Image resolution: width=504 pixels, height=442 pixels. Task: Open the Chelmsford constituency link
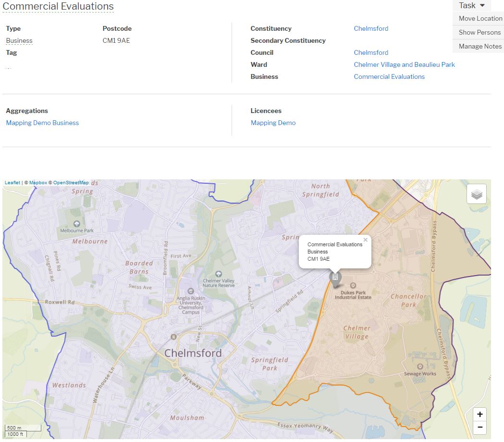point(371,28)
